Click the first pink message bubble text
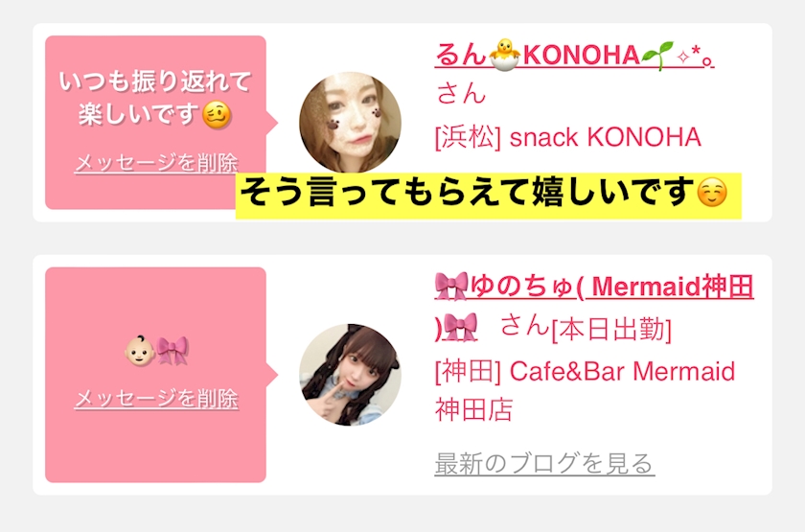Viewport: 805px width, 532px height. (x=155, y=98)
